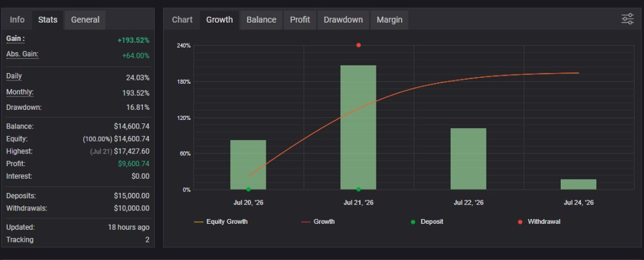Click the Abs. Gain label
This screenshot has height=260, width=644.
(23, 54)
